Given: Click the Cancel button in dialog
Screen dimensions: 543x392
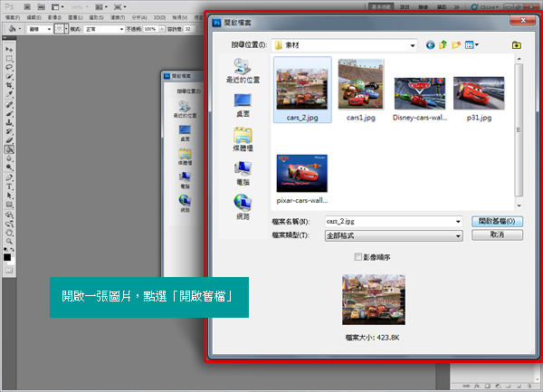Looking at the screenshot, I should [497, 235].
